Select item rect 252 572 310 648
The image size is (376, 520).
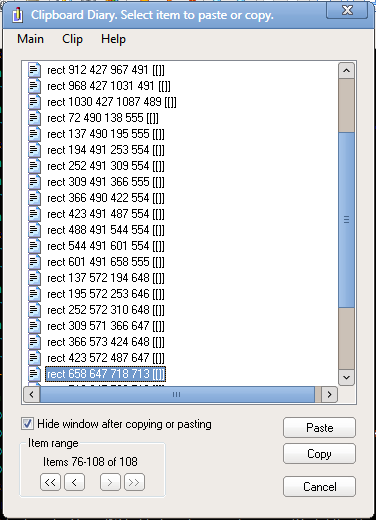[x=106, y=310]
